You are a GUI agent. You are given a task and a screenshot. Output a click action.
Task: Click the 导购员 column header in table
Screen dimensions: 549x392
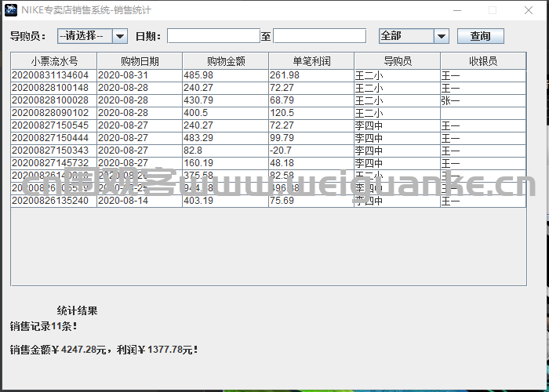pos(398,61)
